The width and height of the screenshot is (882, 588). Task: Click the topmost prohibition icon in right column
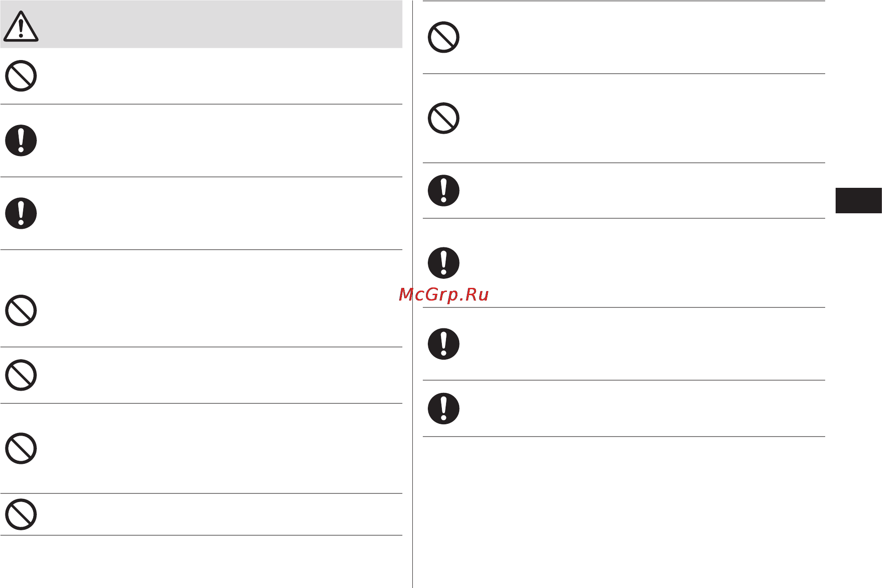444,37
